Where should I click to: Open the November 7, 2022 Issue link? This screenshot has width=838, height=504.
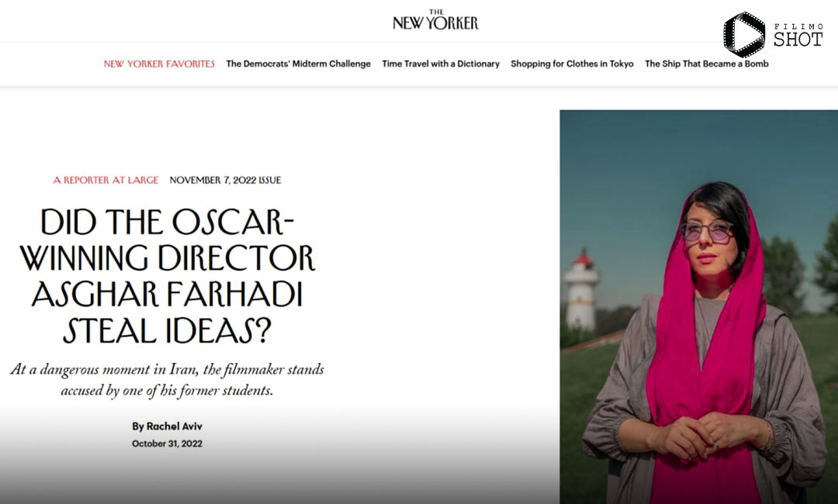225,180
